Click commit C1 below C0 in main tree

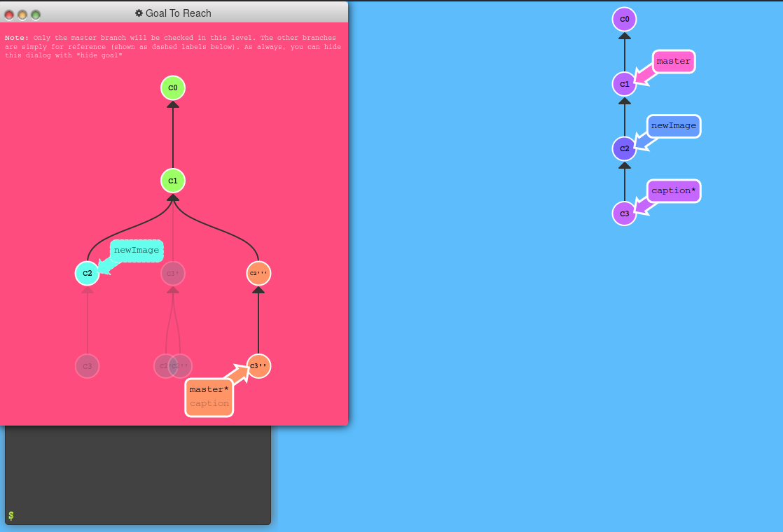(x=623, y=84)
